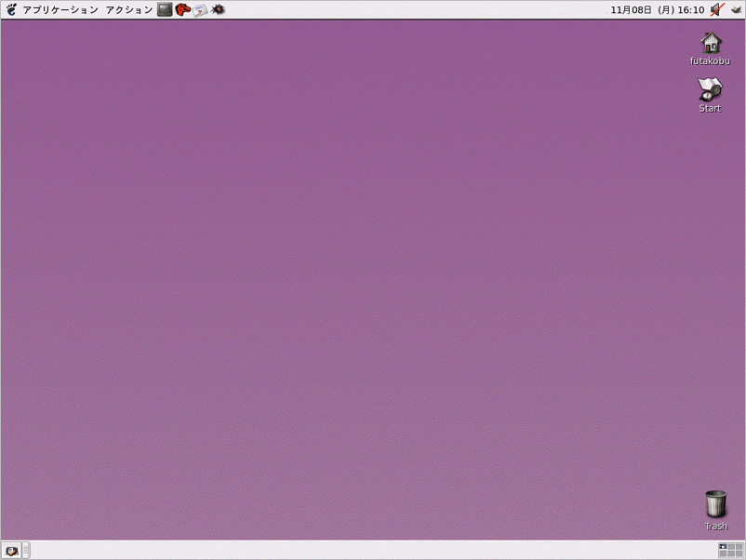Screen dimensions: 746x560
Task: Select the top-left workspace in switcher
Action: pos(723,546)
